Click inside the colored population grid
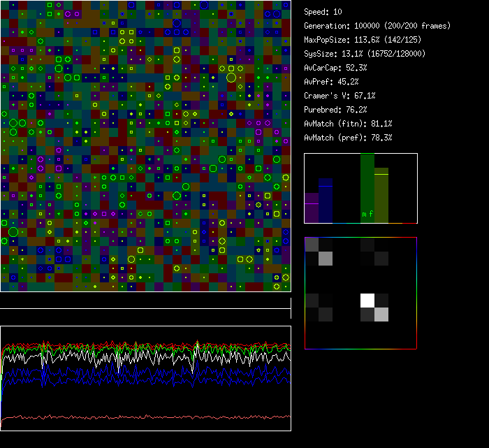The image size is (489, 448). coord(145,145)
